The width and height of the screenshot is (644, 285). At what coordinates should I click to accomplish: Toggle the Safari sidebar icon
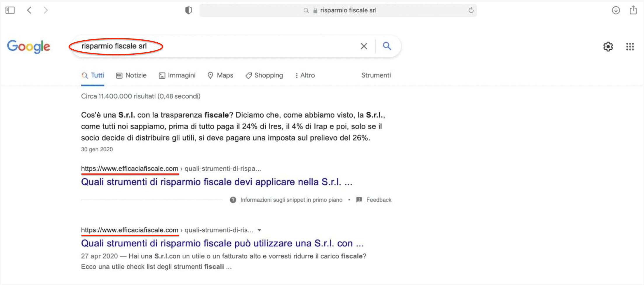click(x=10, y=11)
